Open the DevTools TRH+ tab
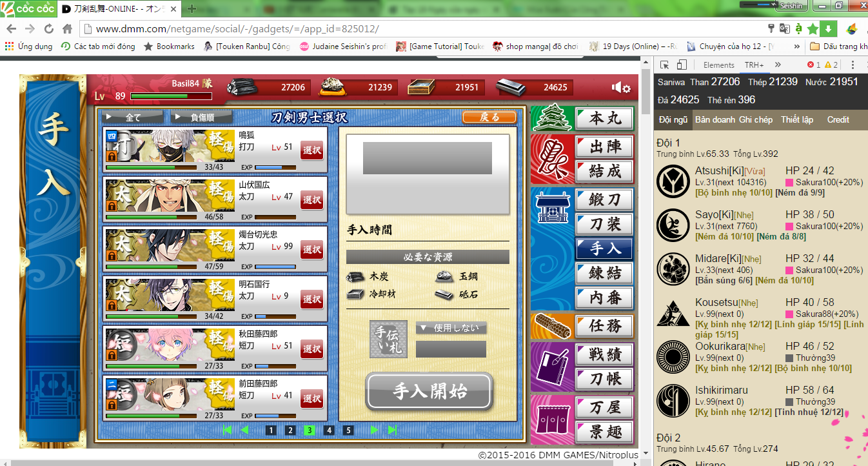 [x=754, y=65]
